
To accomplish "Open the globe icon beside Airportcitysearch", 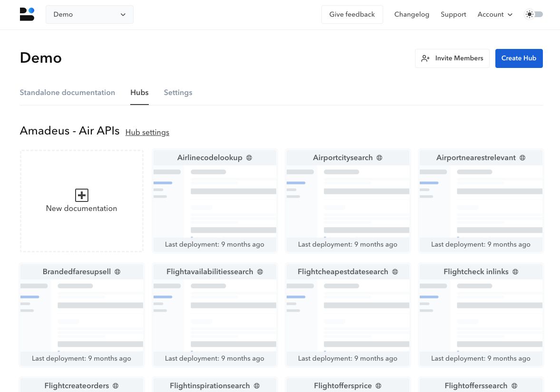I will click(x=379, y=157).
